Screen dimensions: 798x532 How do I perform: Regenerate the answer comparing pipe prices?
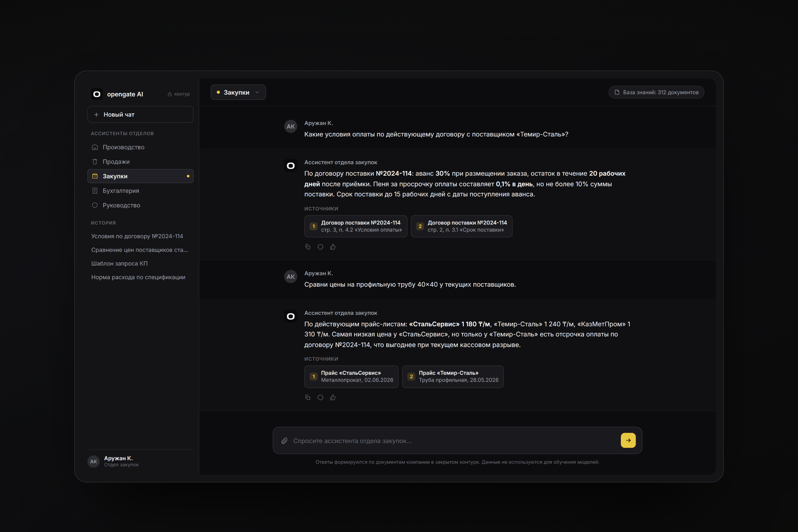click(320, 397)
